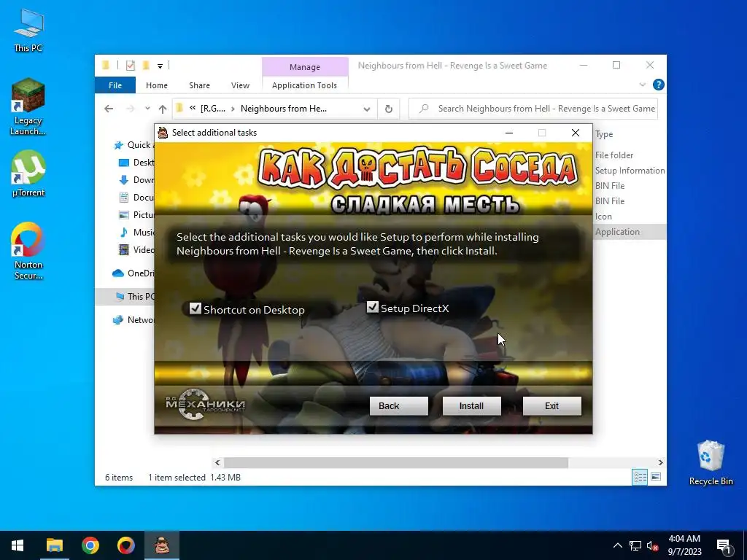747x560 pixels.
Task: Click the [R.G.... breadcrumb segment
Action: point(213,109)
